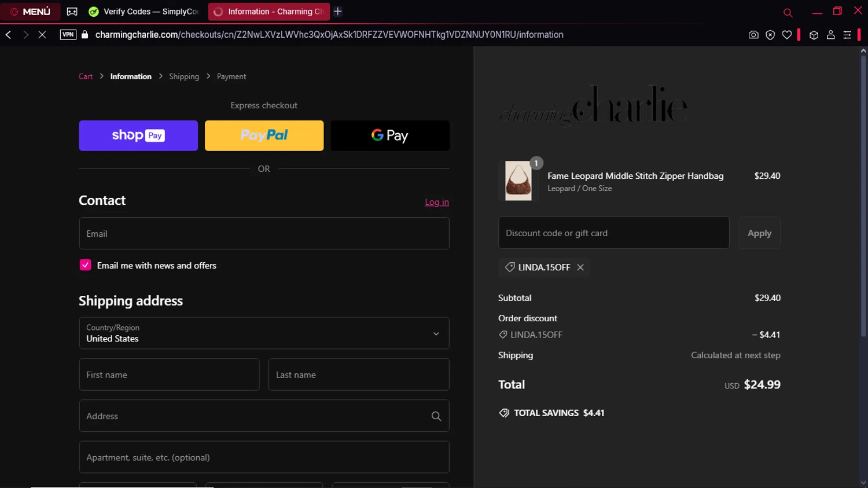This screenshot has height=488, width=868.
Task: Click the page vertical scrollbar
Action: [x=863, y=197]
